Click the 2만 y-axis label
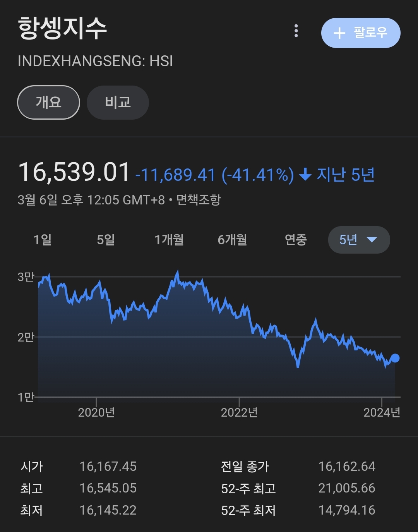Viewport: 418px width, 532px height. tap(26, 337)
